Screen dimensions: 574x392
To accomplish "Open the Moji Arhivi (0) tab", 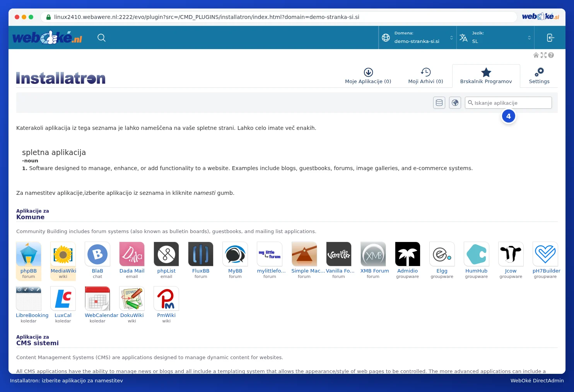I will (x=426, y=76).
